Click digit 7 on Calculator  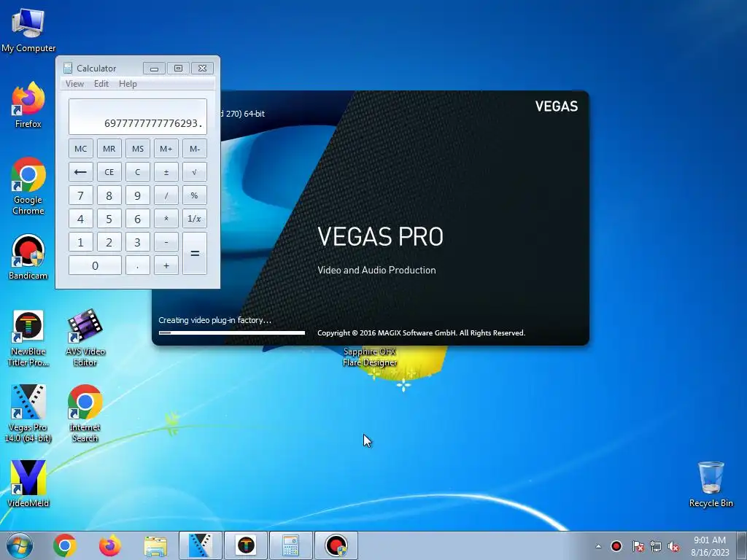pyautogui.click(x=80, y=195)
